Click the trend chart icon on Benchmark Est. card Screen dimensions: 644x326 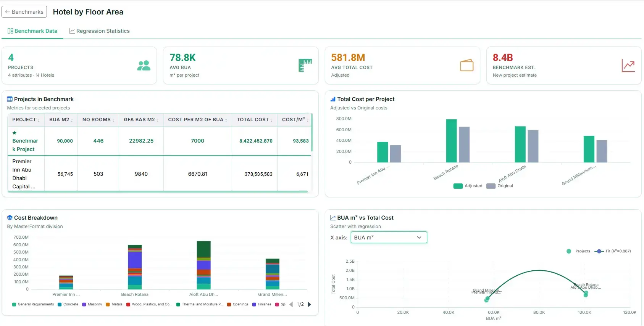tap(628, 66)
